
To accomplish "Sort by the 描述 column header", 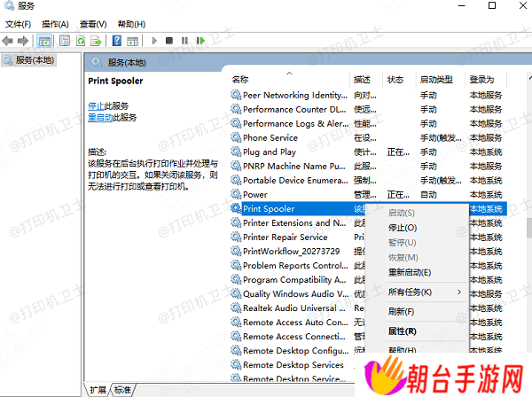I will pyautogui.click(x=362, y=80).
